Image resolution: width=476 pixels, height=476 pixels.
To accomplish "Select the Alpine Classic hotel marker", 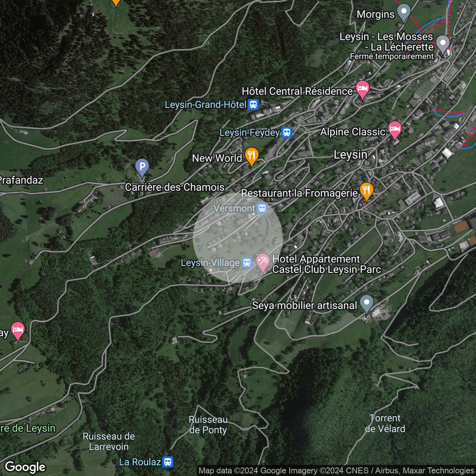I will 395,129.
